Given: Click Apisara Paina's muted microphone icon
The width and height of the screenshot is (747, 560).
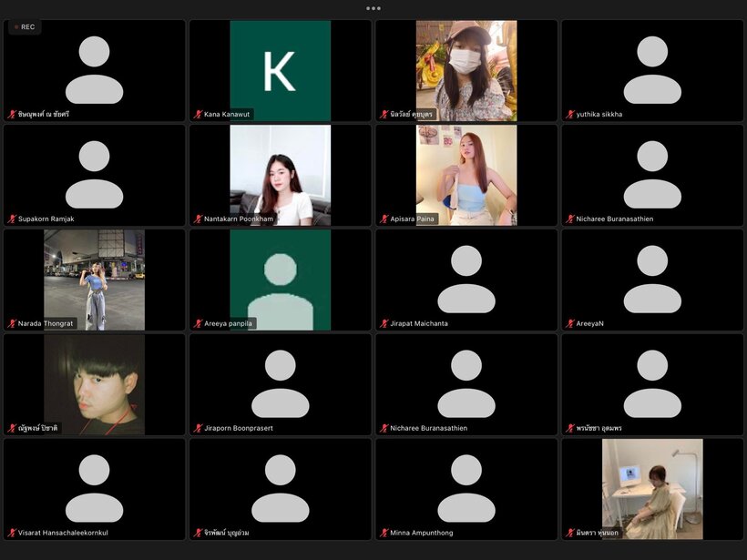Looking at the screenshot, I should 384,219.
